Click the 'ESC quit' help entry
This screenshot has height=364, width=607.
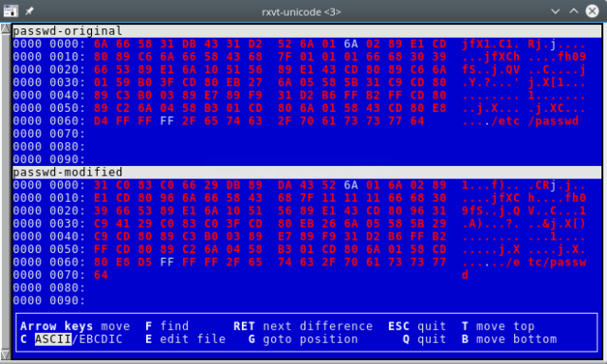click(x=417, y=326)
